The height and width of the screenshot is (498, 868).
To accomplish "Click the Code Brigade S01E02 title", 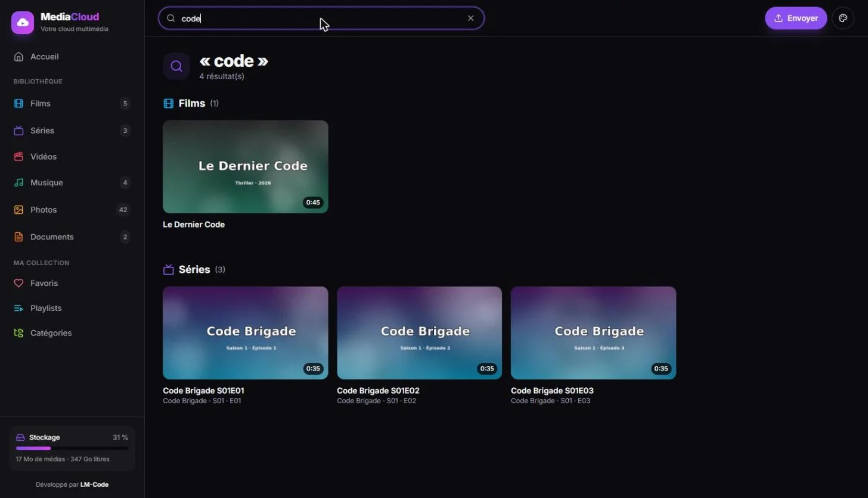I will [x=379, y=391].
